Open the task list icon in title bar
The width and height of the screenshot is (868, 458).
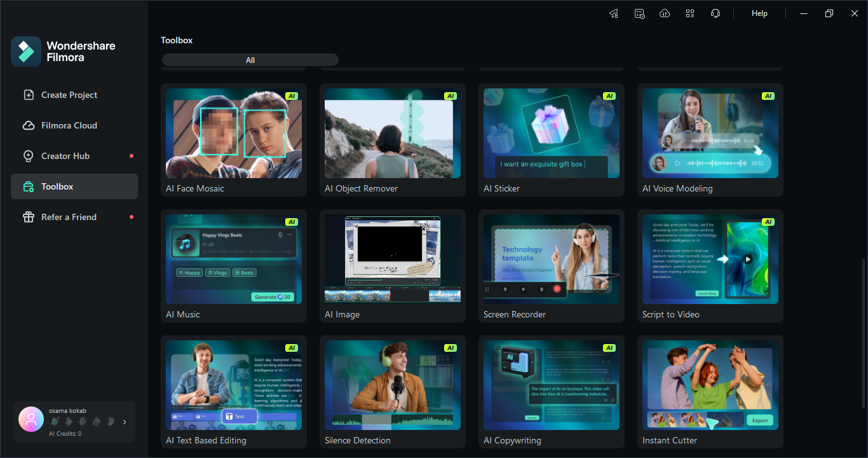639,13
